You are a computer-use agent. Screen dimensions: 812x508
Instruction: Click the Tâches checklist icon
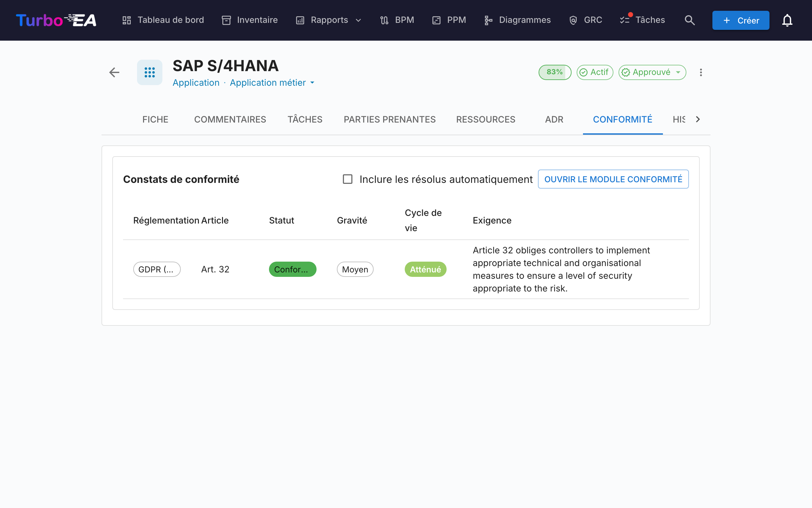pyautogui.click(x=625, y=20)
